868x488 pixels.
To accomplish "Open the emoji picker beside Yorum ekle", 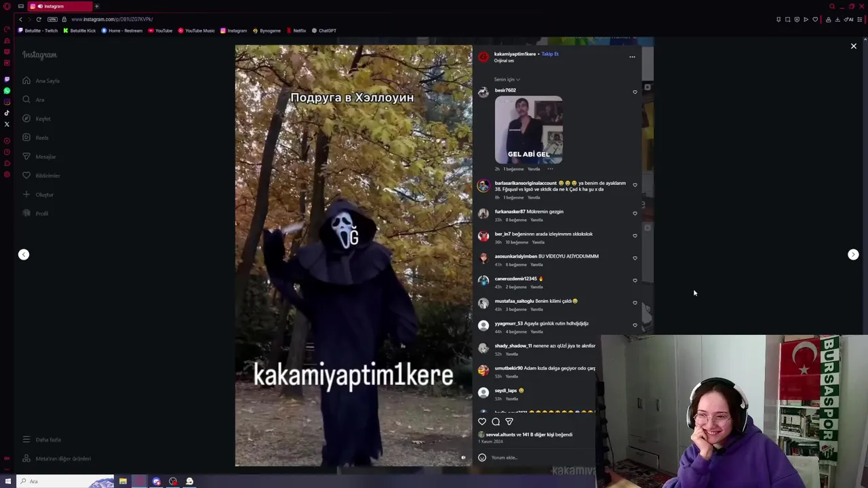I will click(482, 457).
